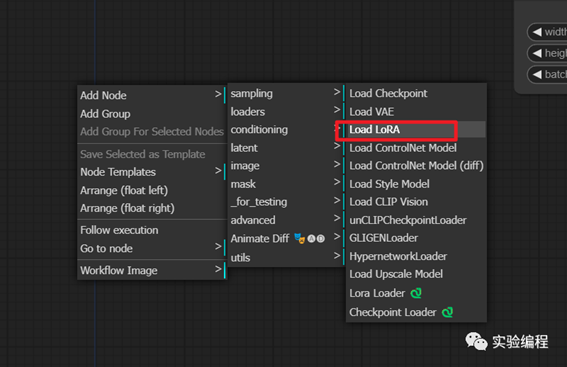Click the arrow chevron of utils

coord(337,256)
